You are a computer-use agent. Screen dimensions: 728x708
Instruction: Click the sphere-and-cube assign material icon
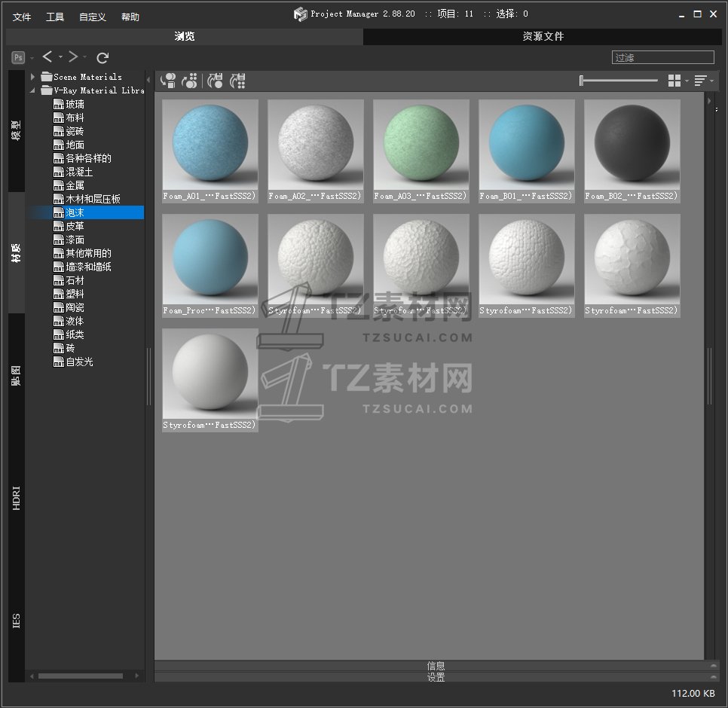click(x=168, y=81)
